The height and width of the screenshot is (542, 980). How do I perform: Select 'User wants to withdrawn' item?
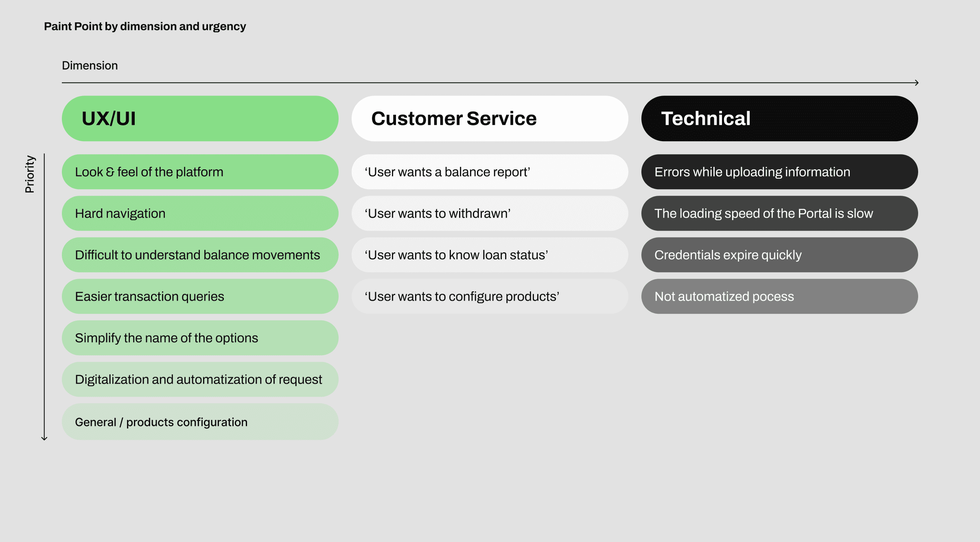490,213
